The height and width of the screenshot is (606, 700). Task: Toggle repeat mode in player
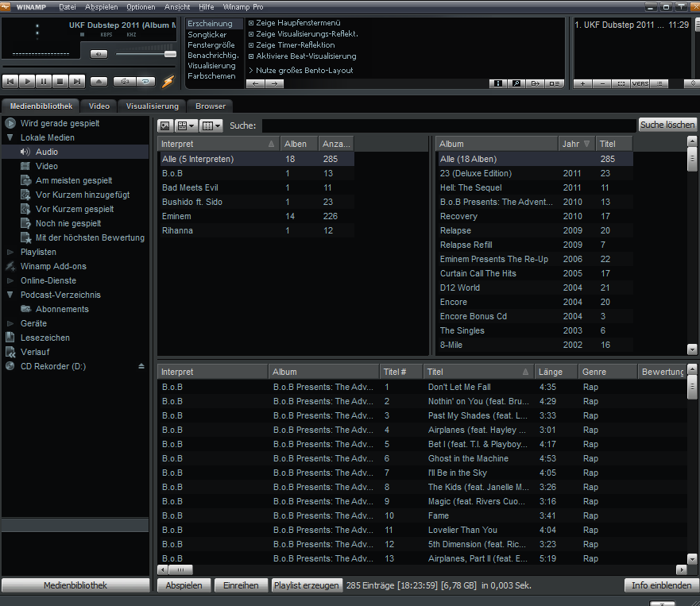click(x=145, y=81)
